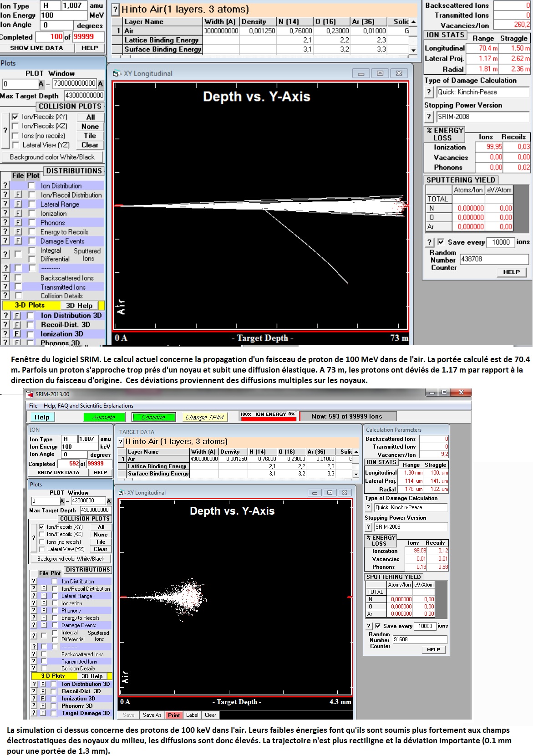Image resolution: width=533 pixels, height=756 pixels.
Task: Click Save As below the Depth vs. Y-Axis plot
Action: click(152, 715)
